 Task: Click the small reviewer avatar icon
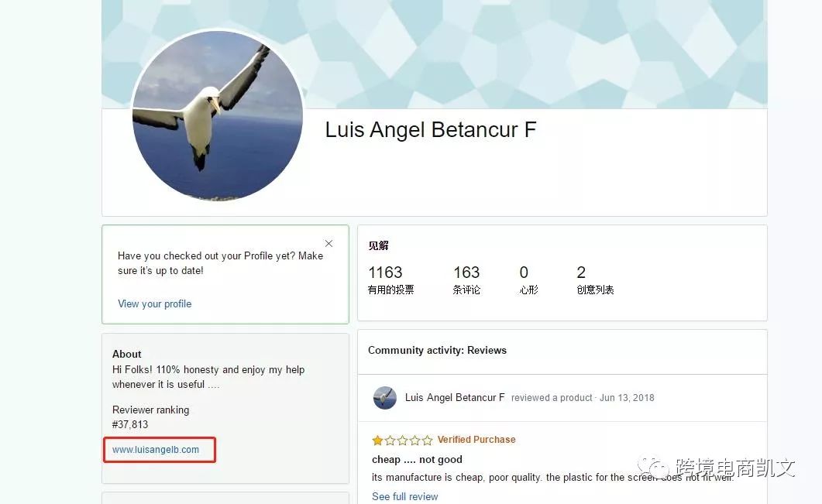(x=385, y=398)
